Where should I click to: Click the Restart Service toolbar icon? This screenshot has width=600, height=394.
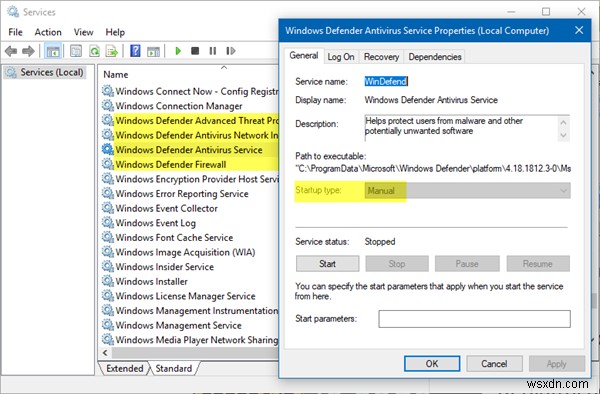pyautogui.click(x=231, y=50)
